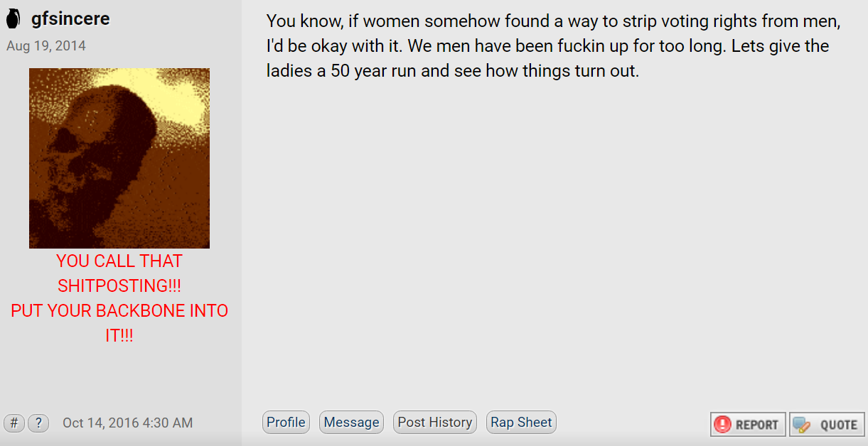Image resolution: width=868 pixels, height=446 pixels.
Task: Click the # post permalink button
Action: (x=14, y=423)
